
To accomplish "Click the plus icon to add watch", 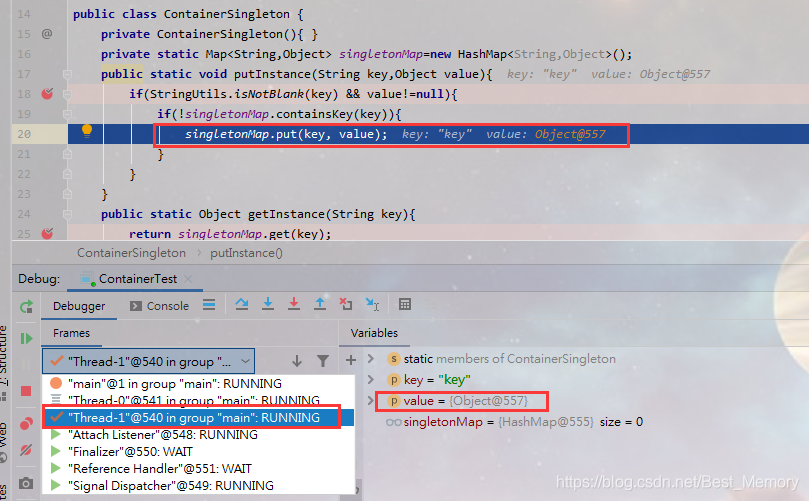I will pos(351,360).
